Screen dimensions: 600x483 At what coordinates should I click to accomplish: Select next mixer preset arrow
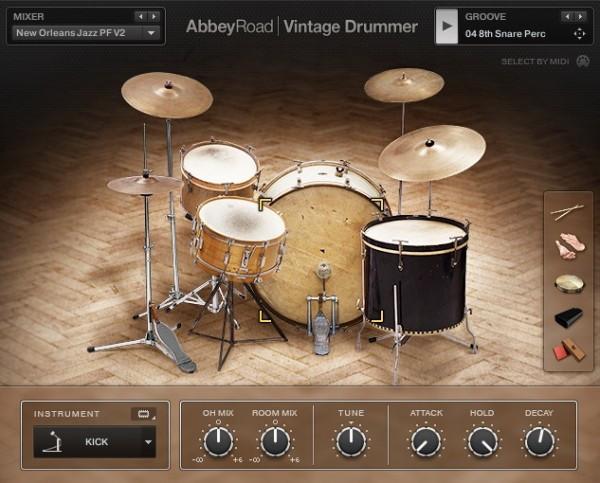pos(154,16)
